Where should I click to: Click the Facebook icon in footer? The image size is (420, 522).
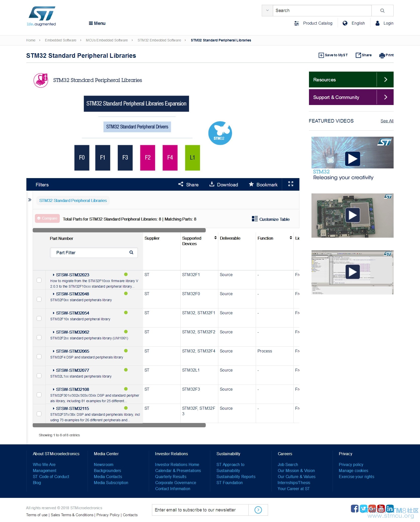pos(355,508)
